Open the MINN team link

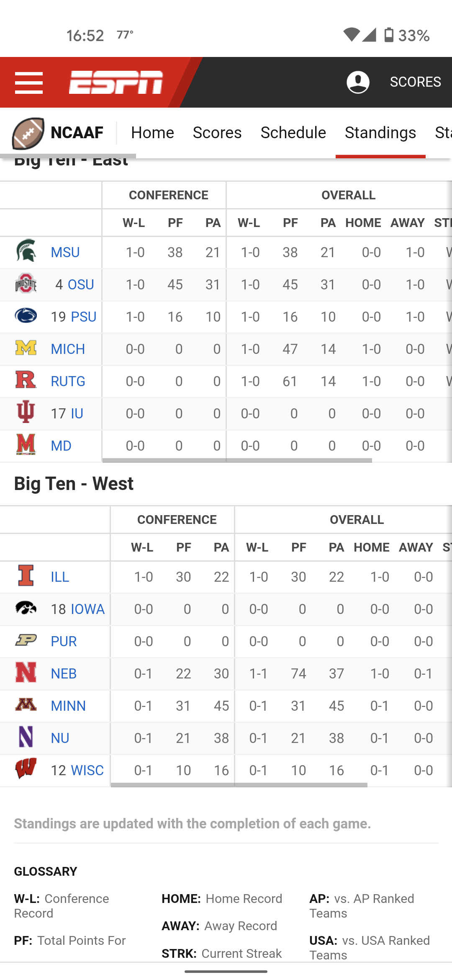click(x=68, y=706)
